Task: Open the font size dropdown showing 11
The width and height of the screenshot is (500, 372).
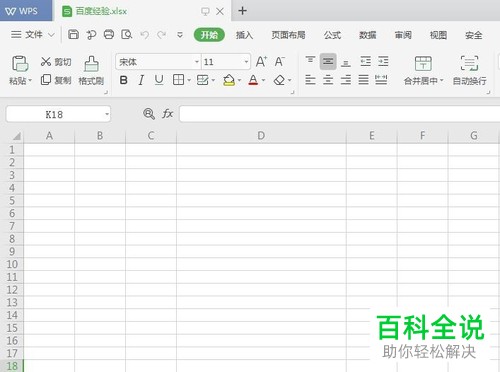Action: click(x=246, y=62)
